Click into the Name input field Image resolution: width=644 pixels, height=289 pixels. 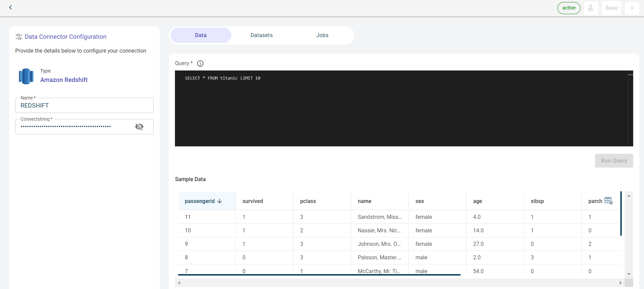pos(84,106)
